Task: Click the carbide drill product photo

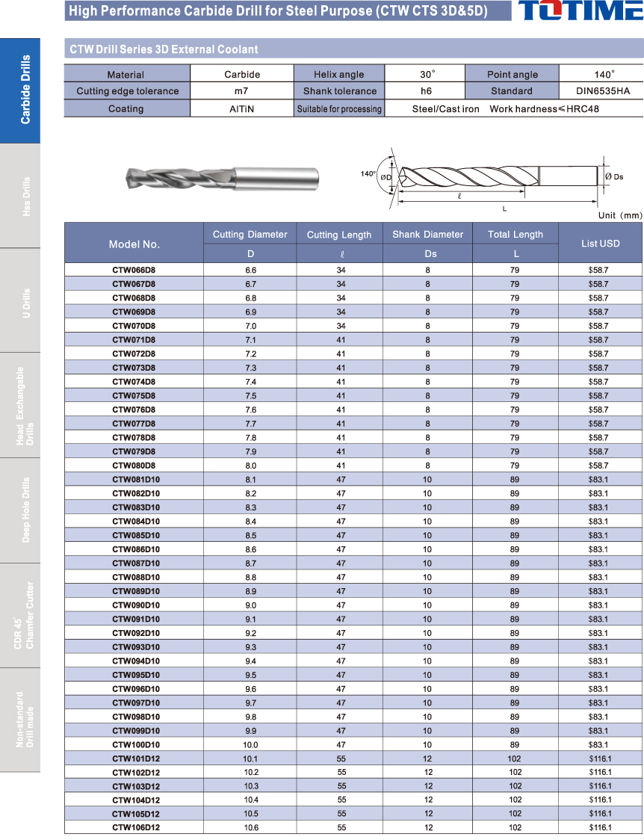Action: (221, 178)
